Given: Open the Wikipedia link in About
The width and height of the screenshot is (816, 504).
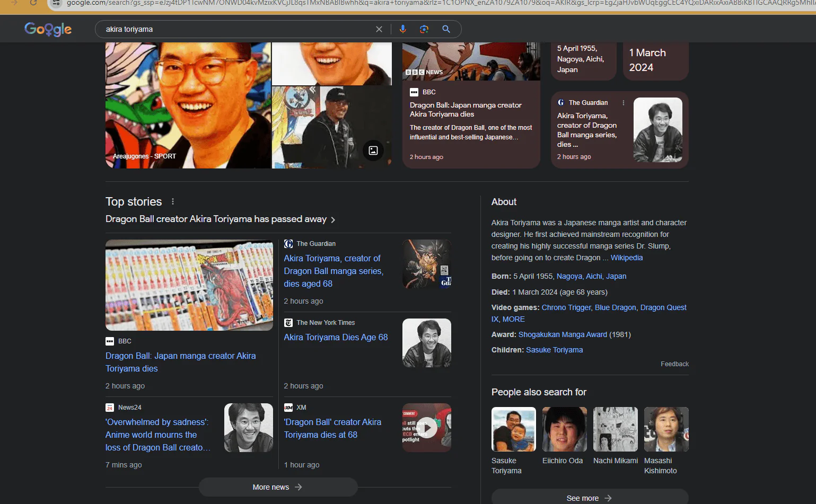Looking at the screenshot, I should (627, 258).
